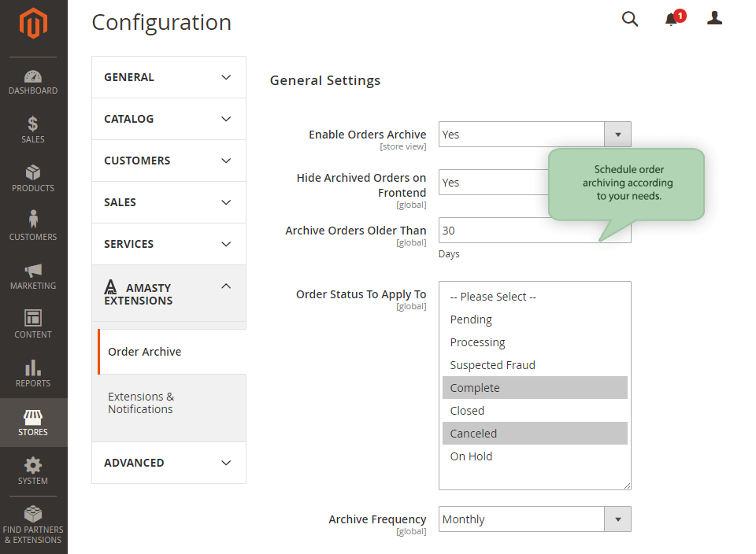The height and width of the screenshot is (554, 756).
Task: Open the admin search magnifier icon
Action: coord(629,18)
